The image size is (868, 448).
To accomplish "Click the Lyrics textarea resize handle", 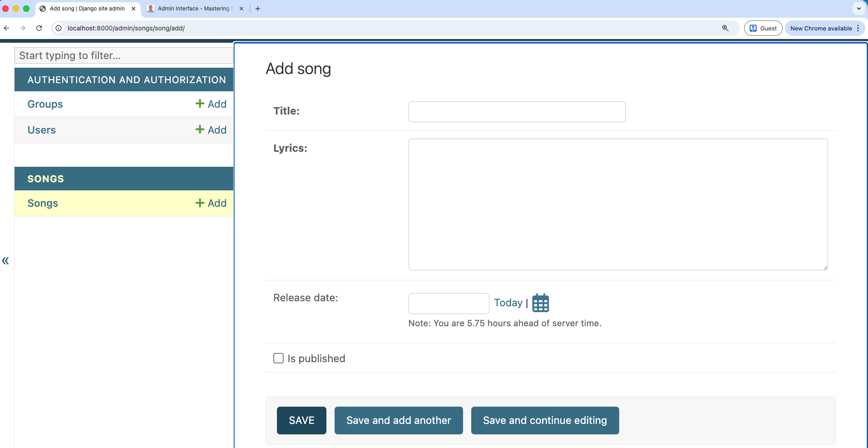I will click(825, 267).
